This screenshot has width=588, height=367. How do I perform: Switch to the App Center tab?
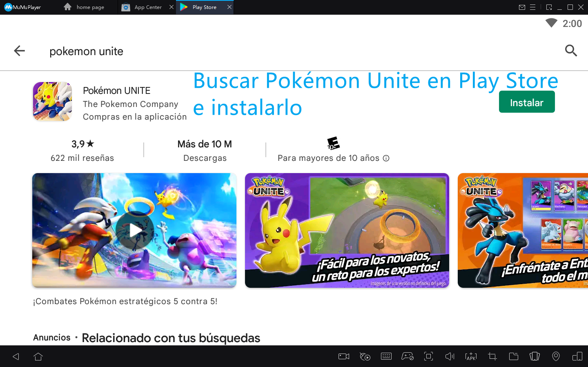tap(147, 7)
